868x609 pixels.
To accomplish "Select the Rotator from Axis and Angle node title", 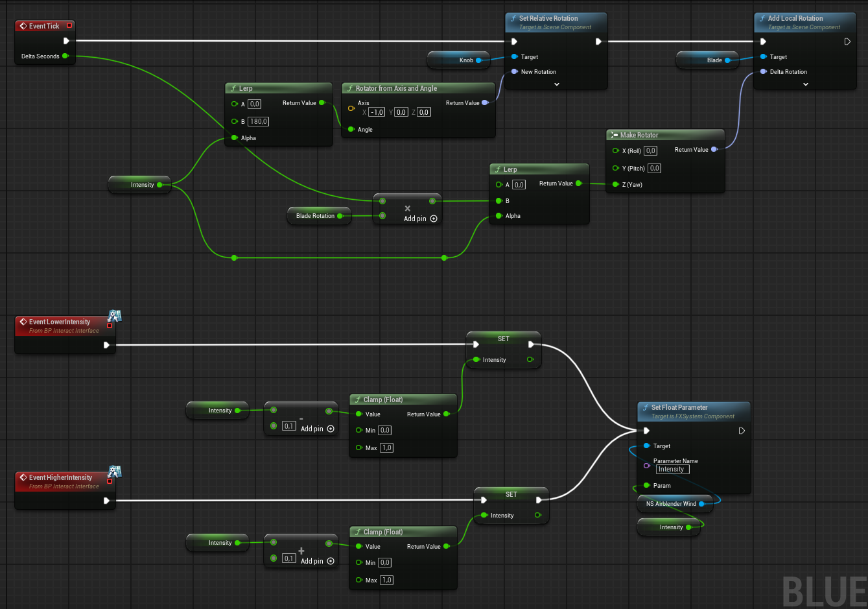I will pos(396,88).
